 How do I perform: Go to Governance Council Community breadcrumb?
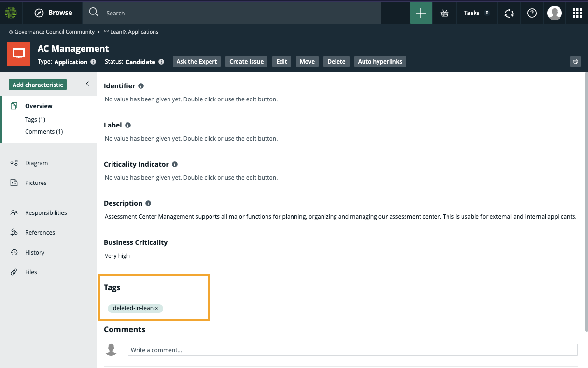pos(54,32)
